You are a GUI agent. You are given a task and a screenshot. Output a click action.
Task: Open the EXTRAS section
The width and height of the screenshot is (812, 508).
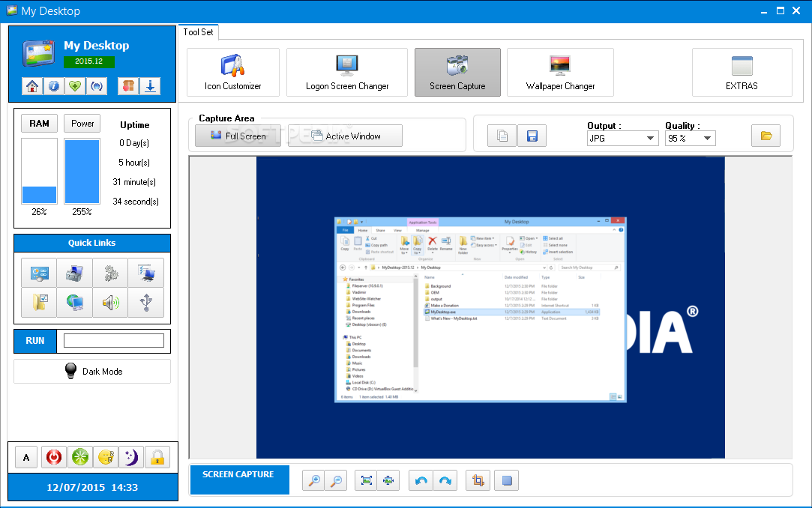click(x=742, y=73)
